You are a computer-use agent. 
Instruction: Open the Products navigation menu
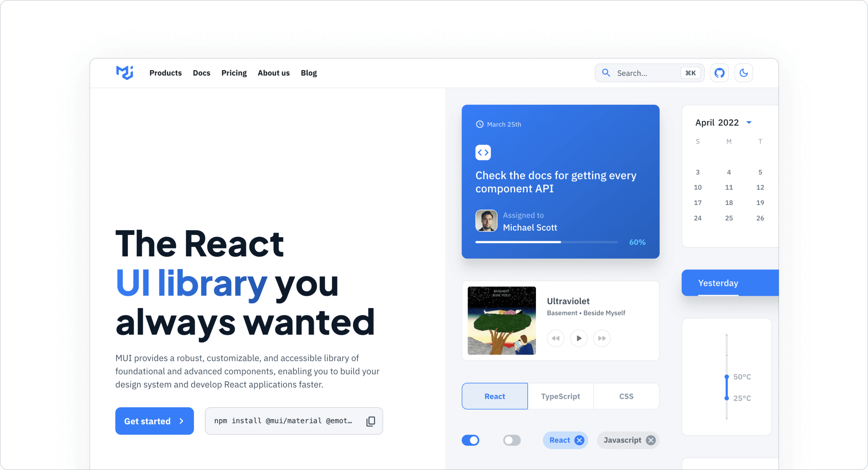[x=166, y=72]
